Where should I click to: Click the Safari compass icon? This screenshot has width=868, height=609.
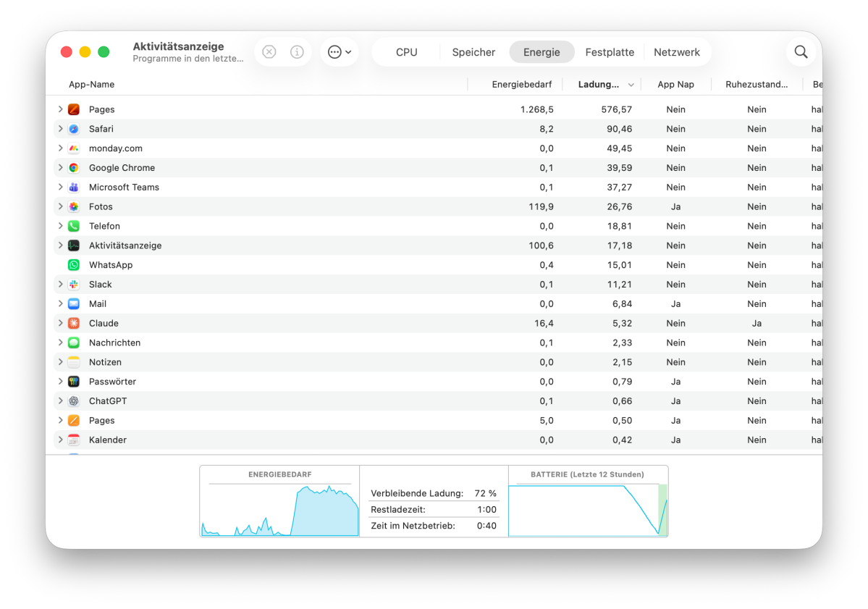(74, 128)
